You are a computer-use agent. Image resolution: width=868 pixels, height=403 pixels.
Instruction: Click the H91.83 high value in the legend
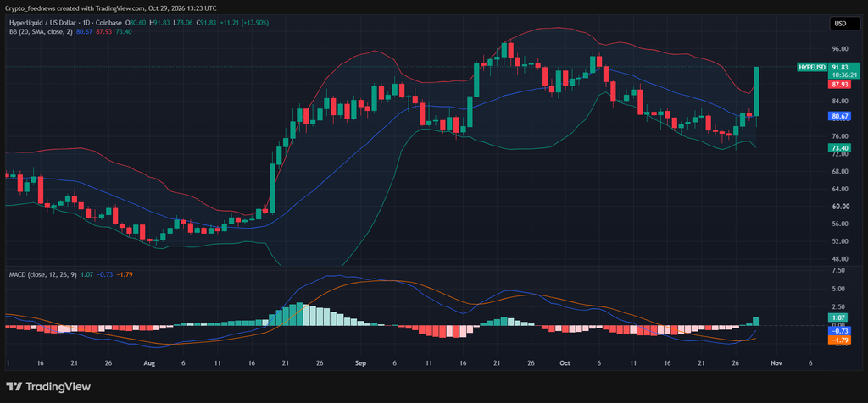[159, 23]
